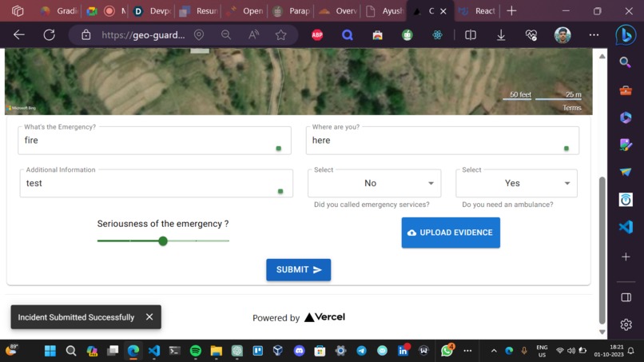Reload the page with the refresh icon
Screen dimensions: 644x362
(50, 35)
